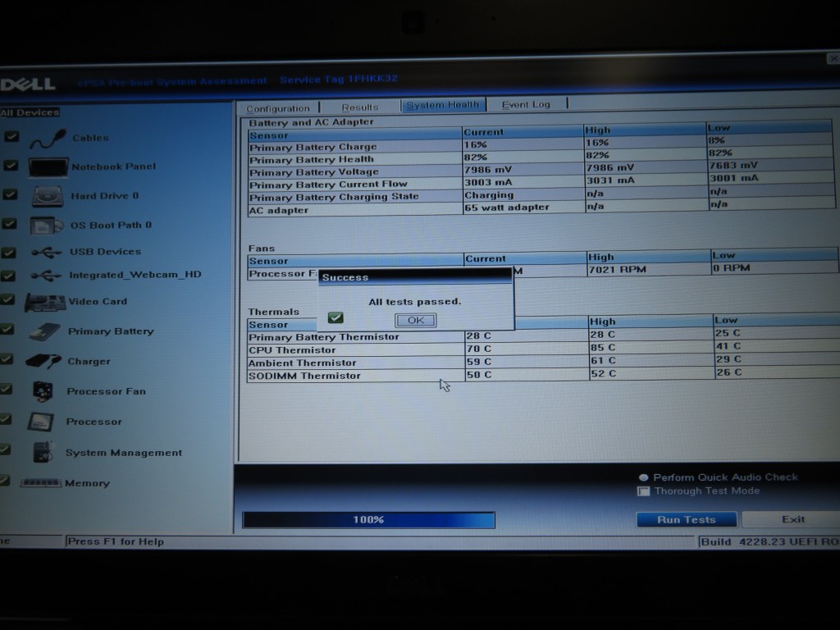This screenshot has height=630, width=840.
Task: Select the Cables device icon
Action: click(x=48, y=138)
